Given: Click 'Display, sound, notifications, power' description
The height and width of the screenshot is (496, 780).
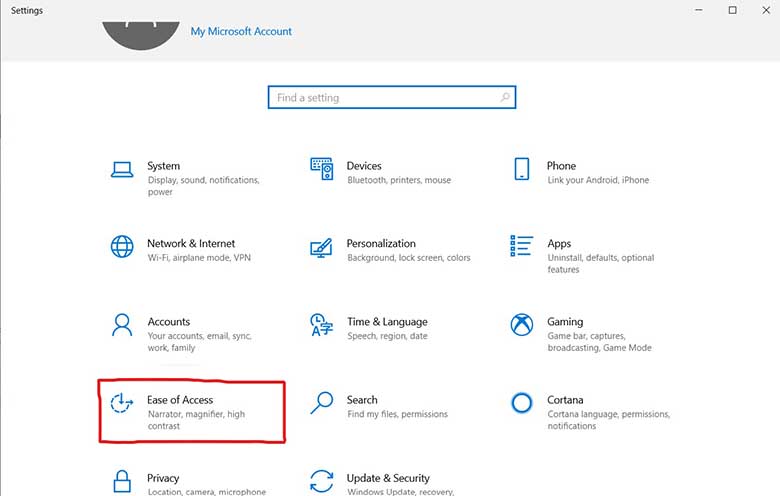Looking at the screenshot, I should tap(203, 186).
